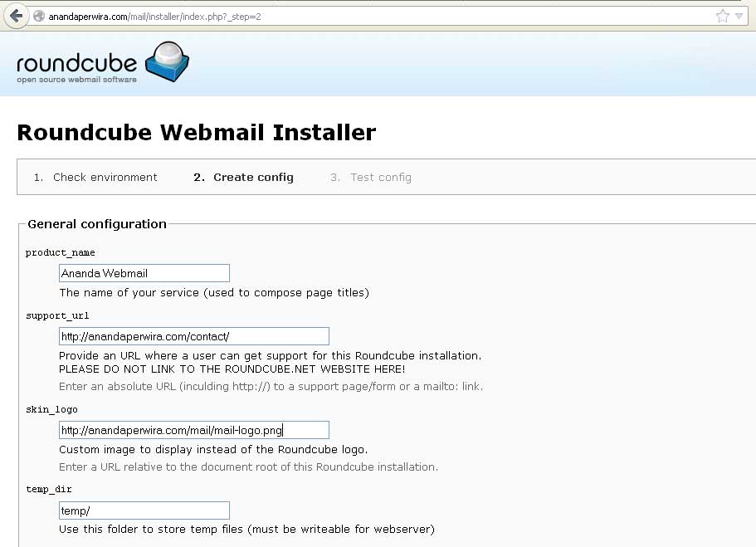Click 'PLEASE DO NOT LINK TO THE ROUNDCUBE.NET' warning
The image size is (756, 547).
[232, 369]
